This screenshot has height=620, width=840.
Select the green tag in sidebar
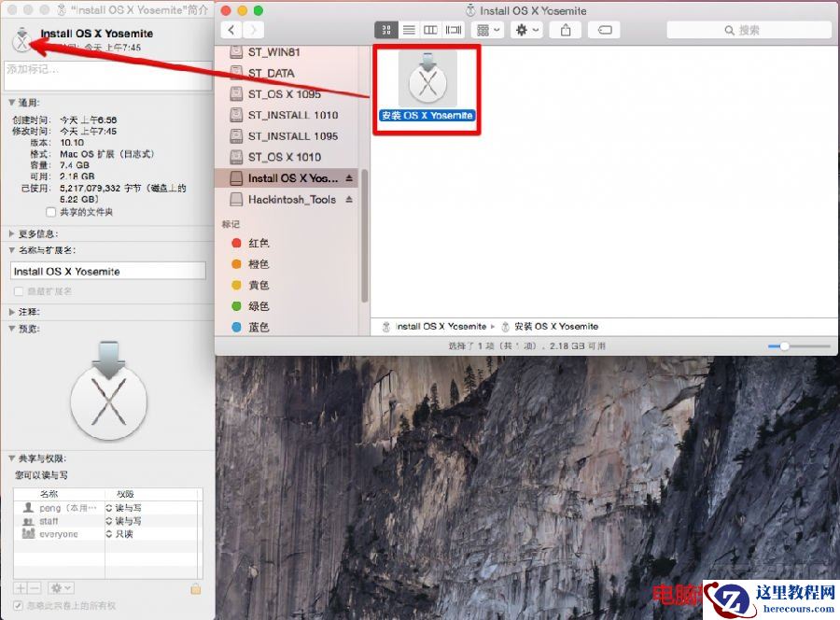coord(287,306)
